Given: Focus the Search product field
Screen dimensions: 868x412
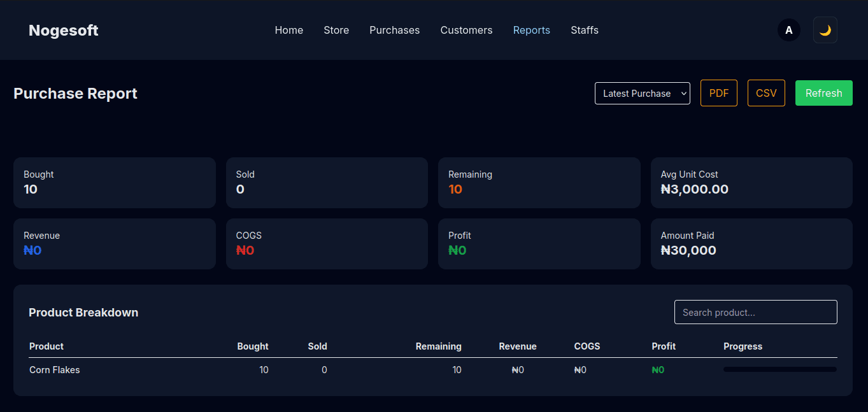Looking at the screenshot, I should pos(755,312).
